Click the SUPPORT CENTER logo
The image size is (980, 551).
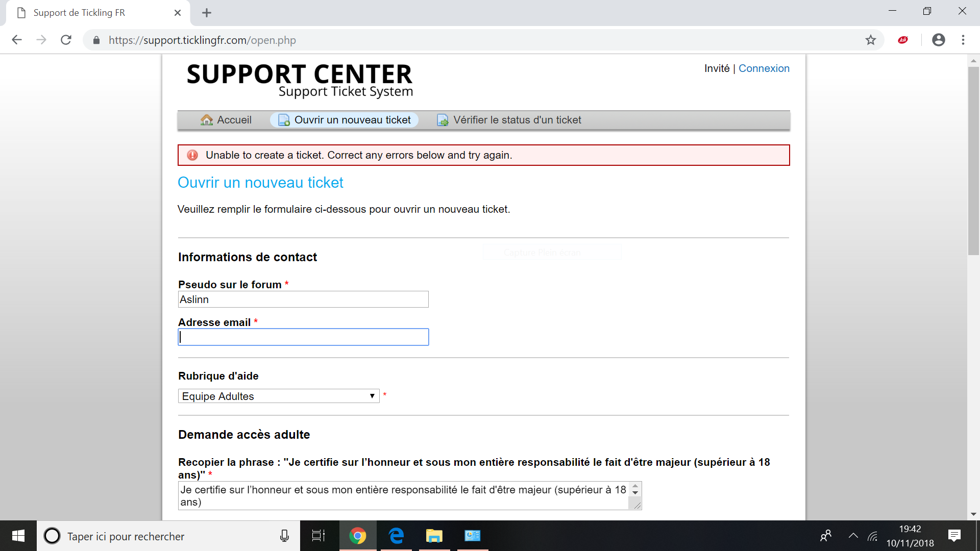(300, 80)
